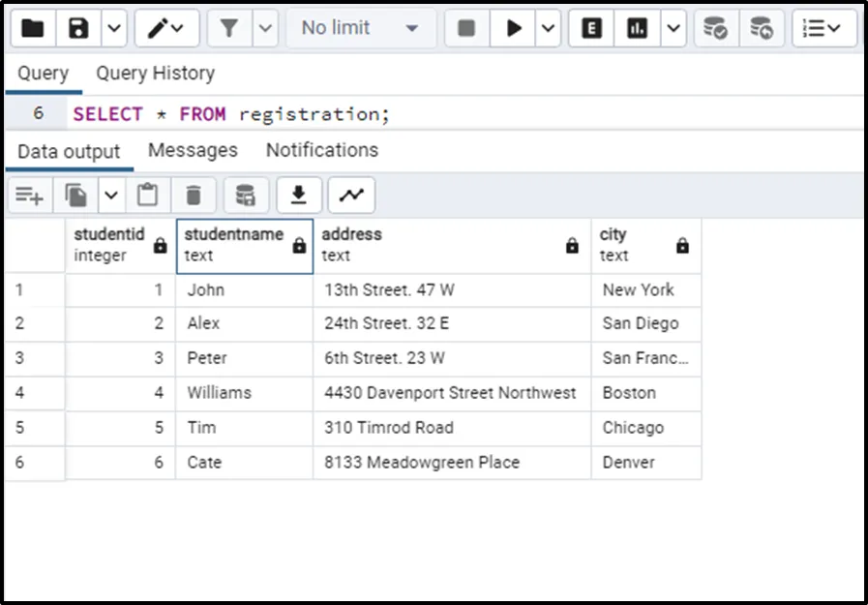
Task: Click the Stop query square button
Action: click(466, 28)
